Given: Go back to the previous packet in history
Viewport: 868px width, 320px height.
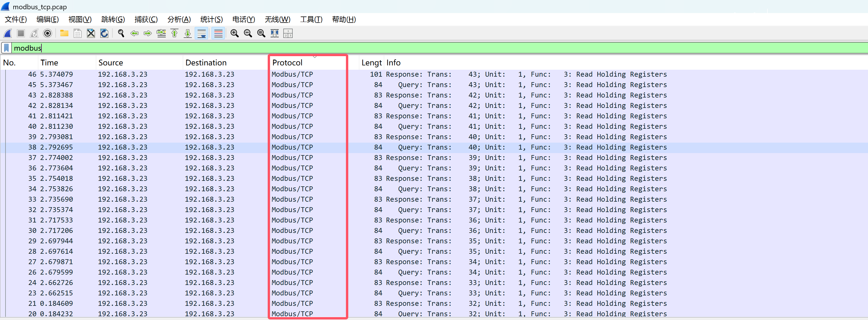Looking at the screenshot, I should 134,33.
